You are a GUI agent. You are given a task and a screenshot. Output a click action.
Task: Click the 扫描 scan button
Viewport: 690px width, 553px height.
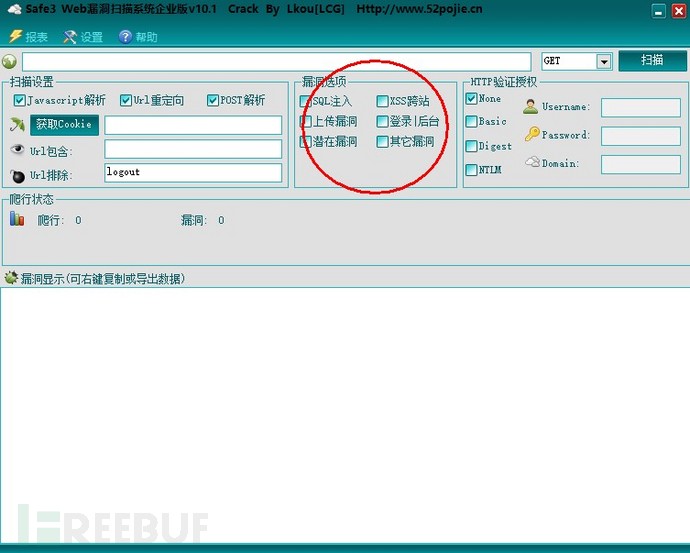pyautogui.click(x=652, y=60)
